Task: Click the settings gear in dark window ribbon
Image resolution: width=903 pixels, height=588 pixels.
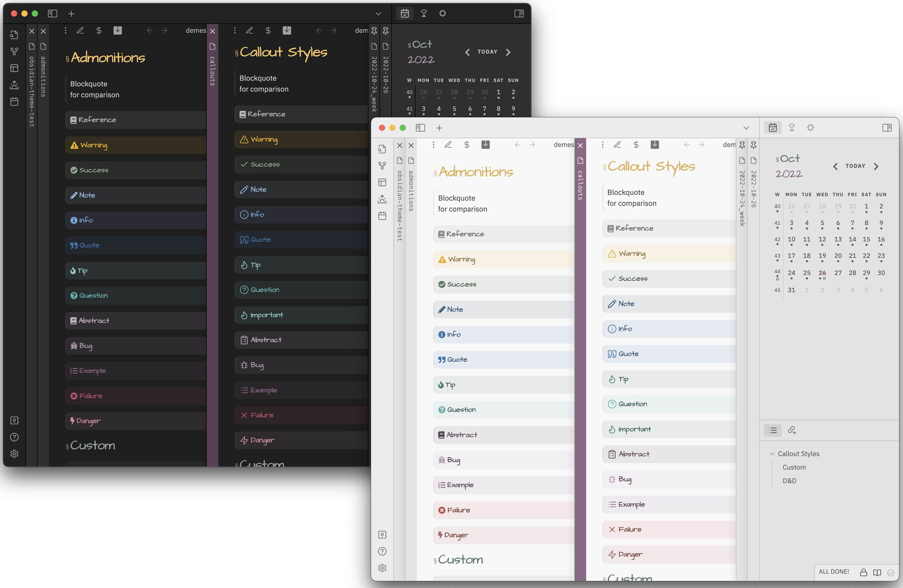Action: tap(14, 453)
